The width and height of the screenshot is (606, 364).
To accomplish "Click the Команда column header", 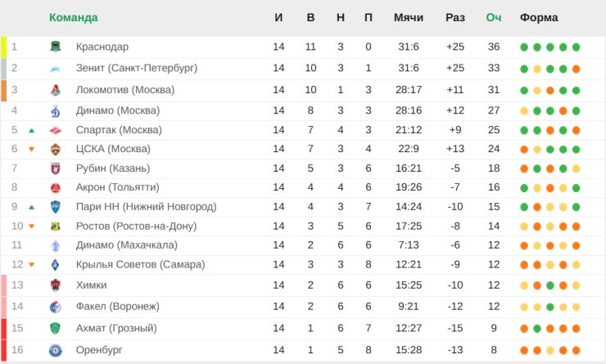I will pos(73,17).
